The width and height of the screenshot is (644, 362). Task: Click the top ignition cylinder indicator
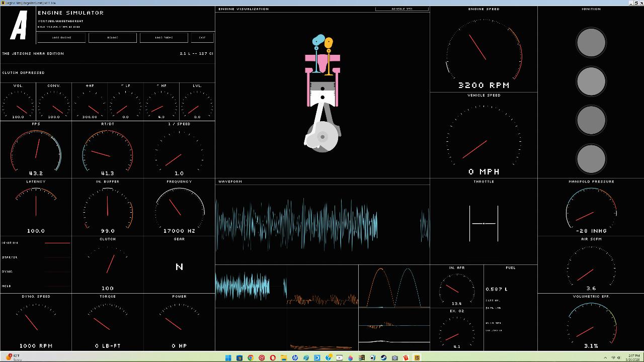point(591,42)
